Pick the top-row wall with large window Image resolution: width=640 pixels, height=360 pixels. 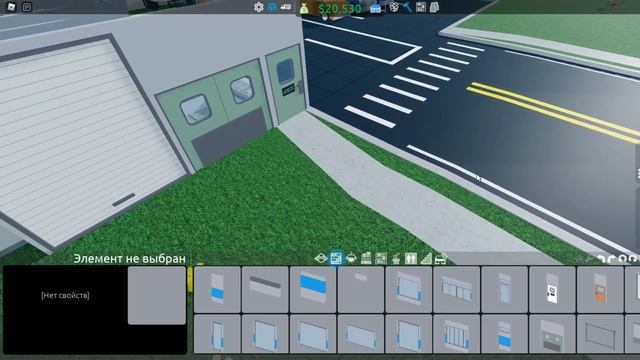pos(409,289)
